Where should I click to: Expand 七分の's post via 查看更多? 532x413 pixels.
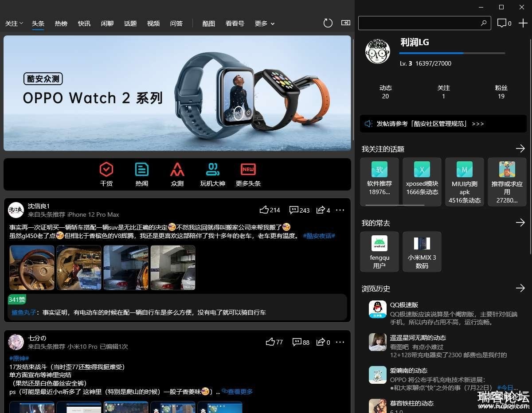click(x=238, y=392)
